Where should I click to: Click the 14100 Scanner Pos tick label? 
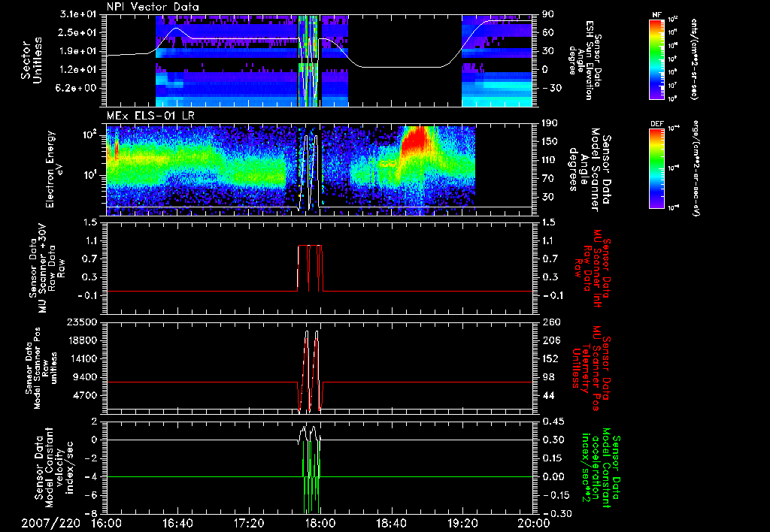[83, 358]
